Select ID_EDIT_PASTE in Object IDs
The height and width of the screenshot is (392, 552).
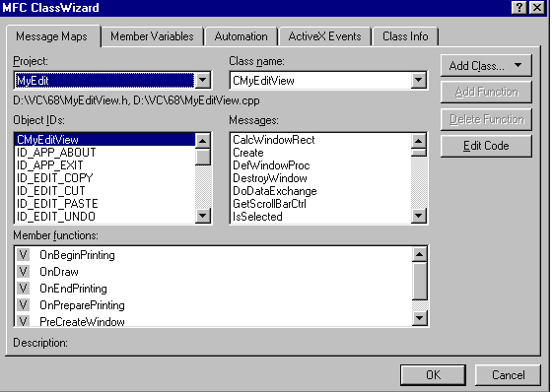pos(104,204)
